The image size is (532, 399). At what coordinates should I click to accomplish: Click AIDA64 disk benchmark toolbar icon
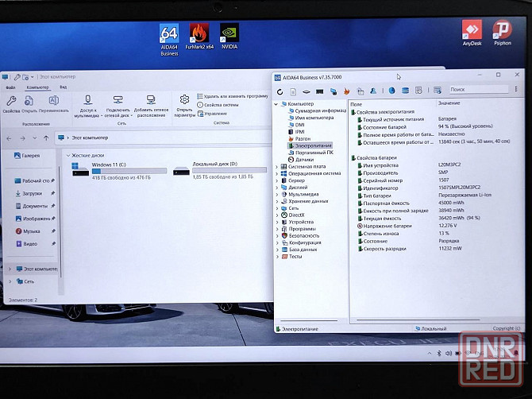pyautogui.click(x=306, y=91)
